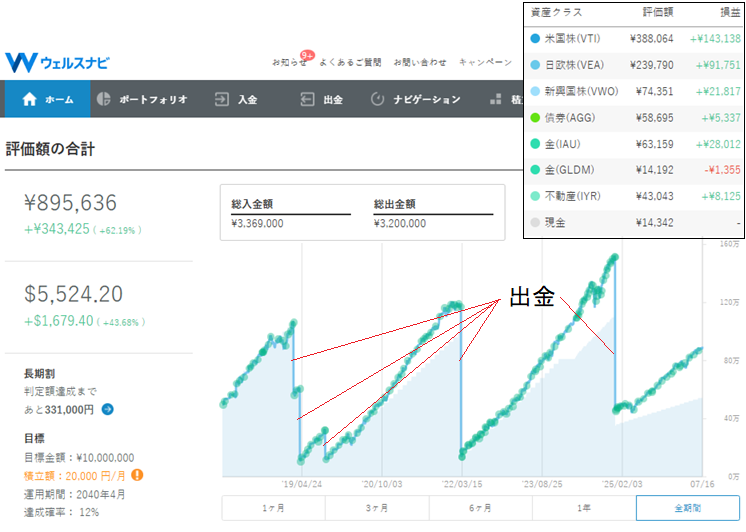Open the お知らせ notifications link
746x532 pixels.
tap(289, 62)
